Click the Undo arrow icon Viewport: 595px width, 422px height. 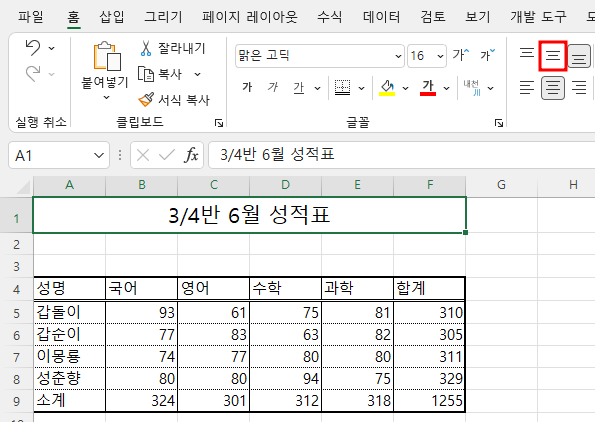pos(33,48)
